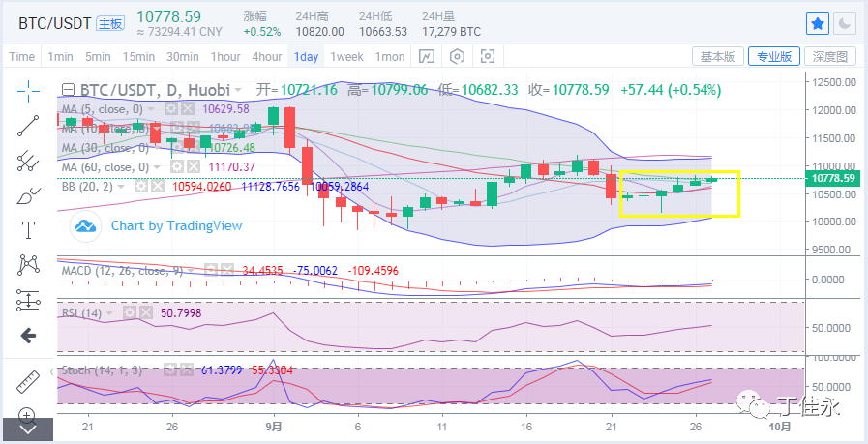Expand the BTC/USDT, D, Huobi dropdown arrow
Image resolution: width=868 pixels, height=444 pixels.
238,90
